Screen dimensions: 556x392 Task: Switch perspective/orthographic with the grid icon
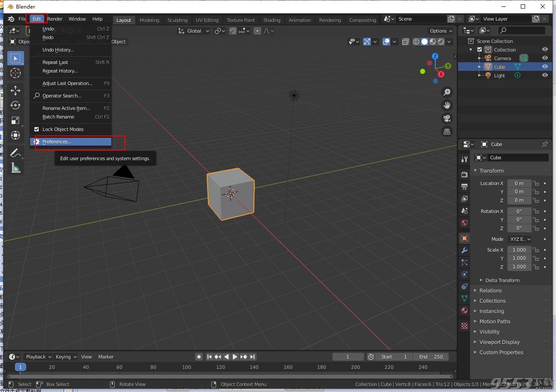coord(447,131)
